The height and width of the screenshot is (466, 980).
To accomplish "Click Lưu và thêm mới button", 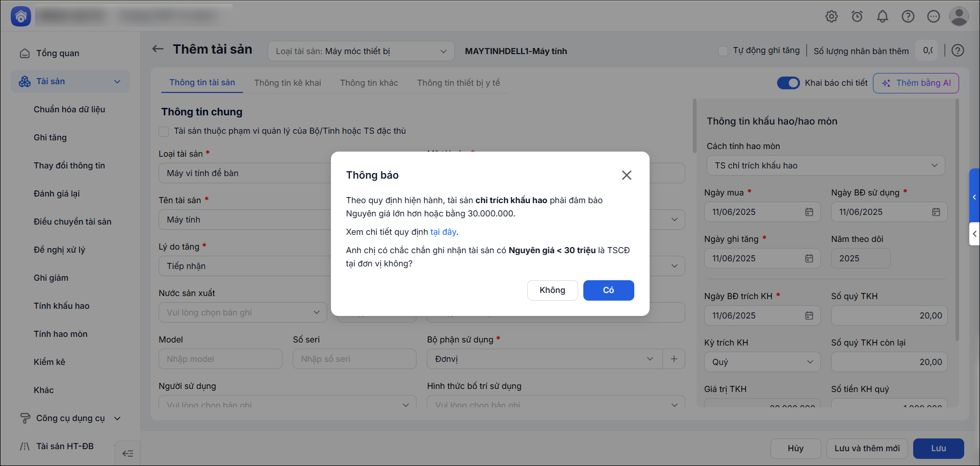I will [867, 449].
